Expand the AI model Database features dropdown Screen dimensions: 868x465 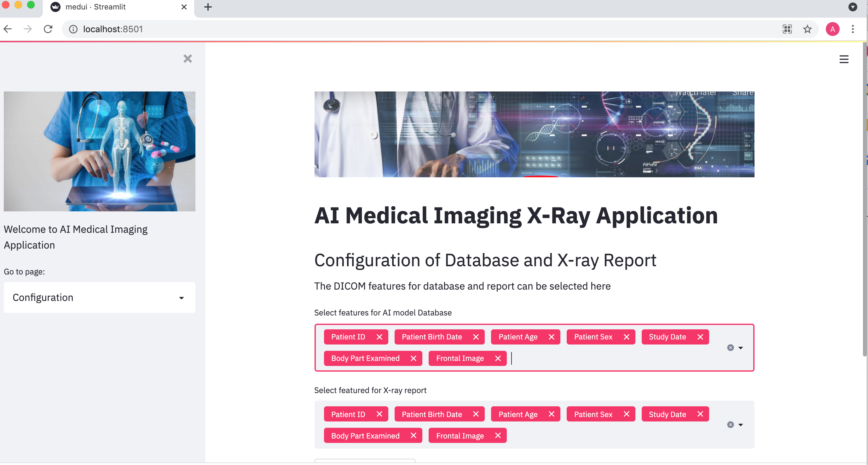(x=741, y=348)
